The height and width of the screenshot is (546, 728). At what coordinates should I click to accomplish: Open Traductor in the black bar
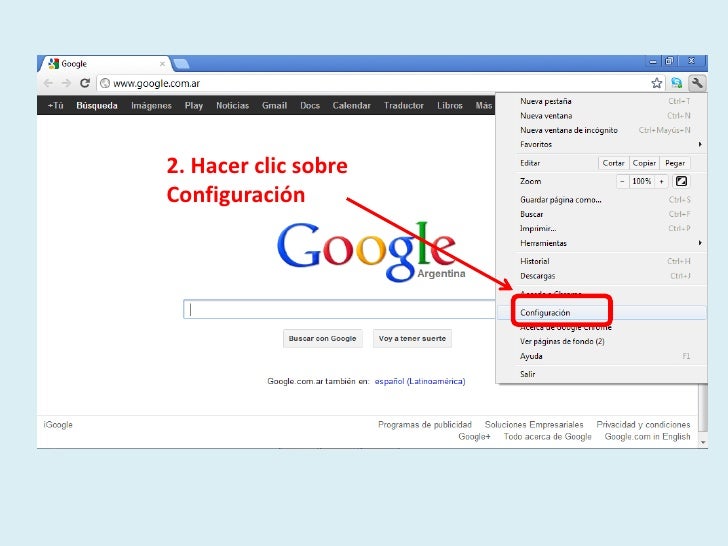coord(403,105)
